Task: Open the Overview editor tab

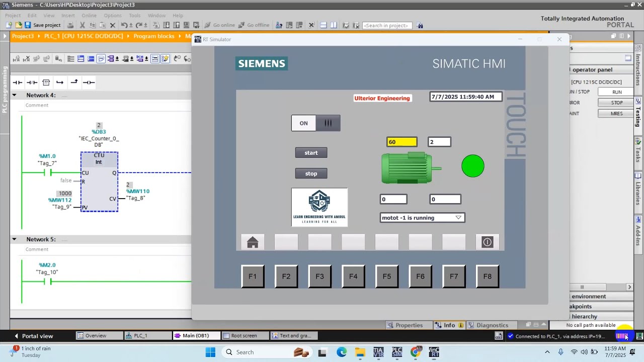Action: [x=99, y=336]
